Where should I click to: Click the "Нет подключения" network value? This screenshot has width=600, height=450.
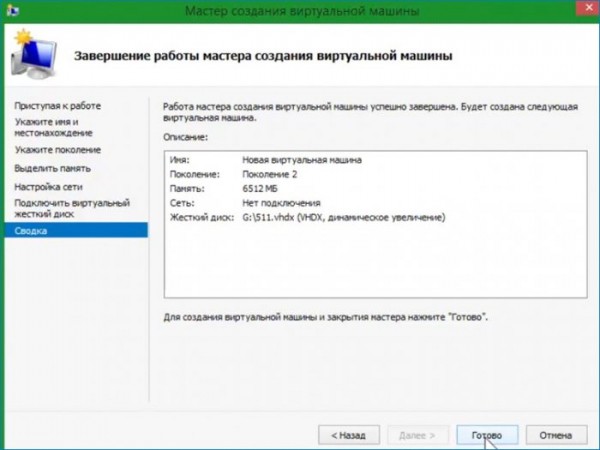click(281, 203)
